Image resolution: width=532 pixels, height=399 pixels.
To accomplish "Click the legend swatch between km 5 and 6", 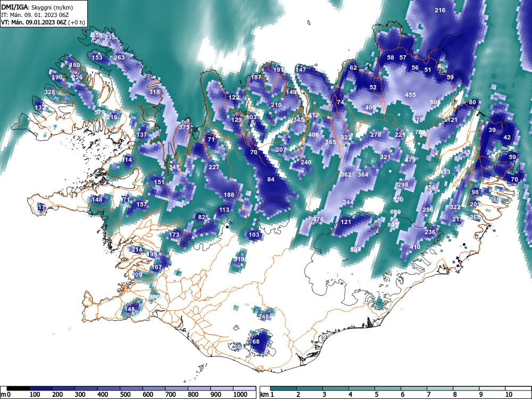I will (x=388, y=388).
